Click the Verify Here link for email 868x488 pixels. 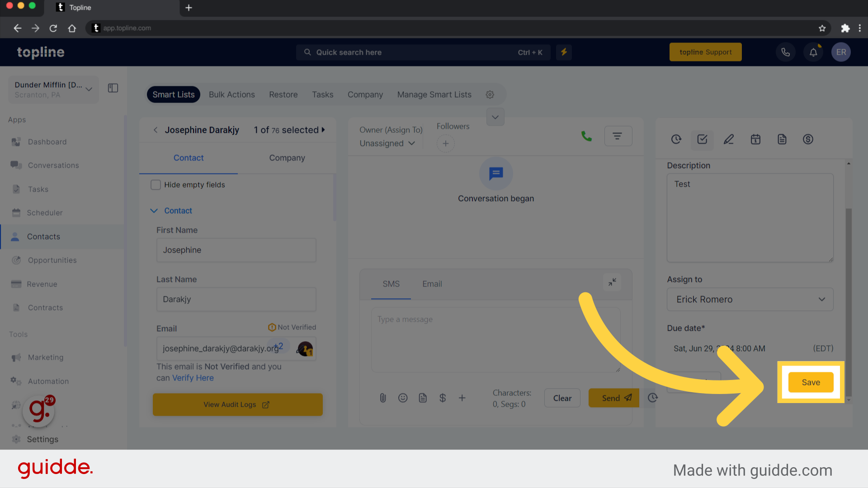pyautogui.click(x=193, y=378)
